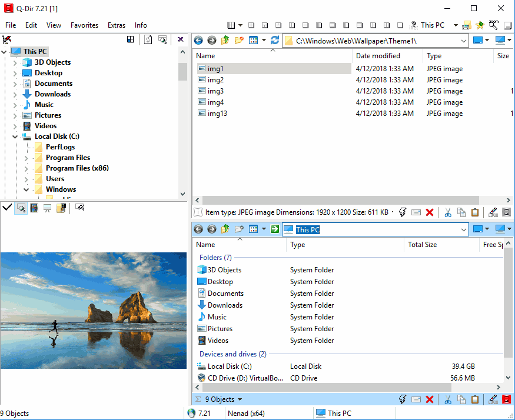
Task: Toggle the magnifier preview pane button
Action: [21, 208]
